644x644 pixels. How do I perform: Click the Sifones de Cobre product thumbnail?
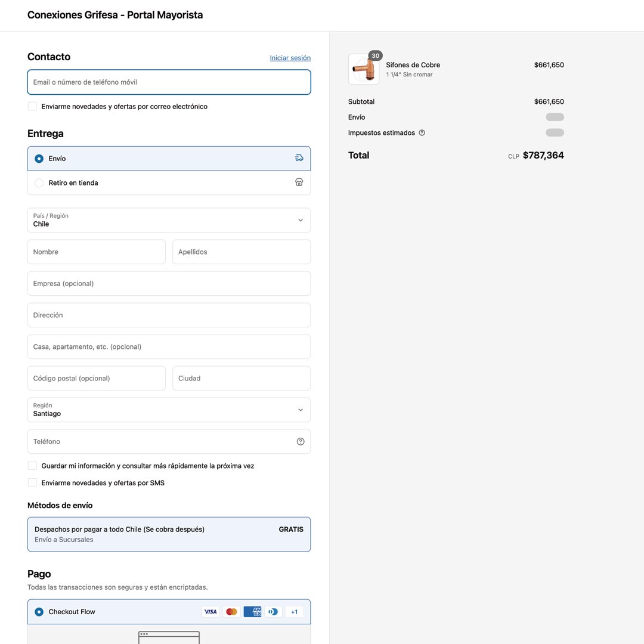[364, 69]
